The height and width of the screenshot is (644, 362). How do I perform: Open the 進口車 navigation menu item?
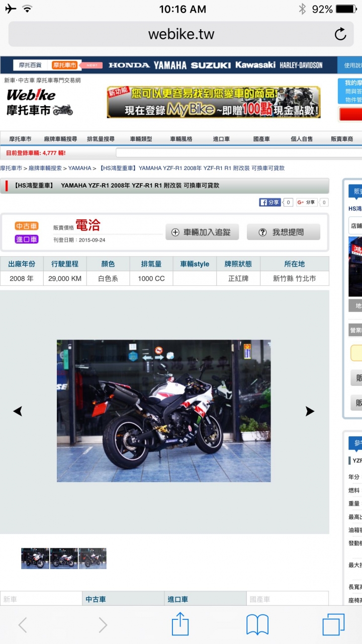pyautogui.click(x=221, y=139)
